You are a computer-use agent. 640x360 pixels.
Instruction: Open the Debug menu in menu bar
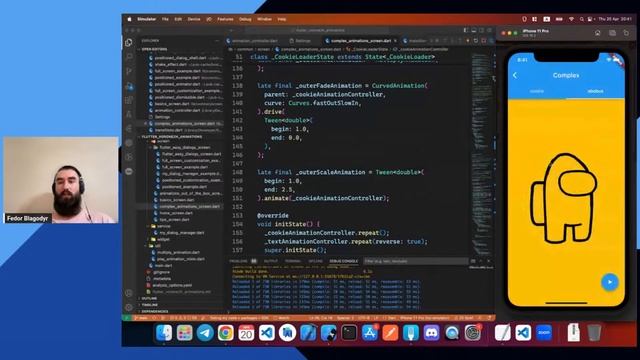pos(245,19)
